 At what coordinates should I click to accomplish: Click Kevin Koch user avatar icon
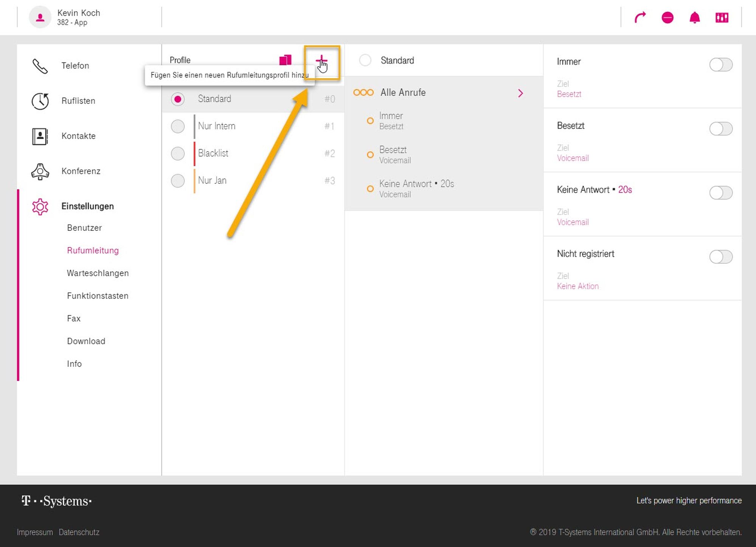(x=40, y=17)
